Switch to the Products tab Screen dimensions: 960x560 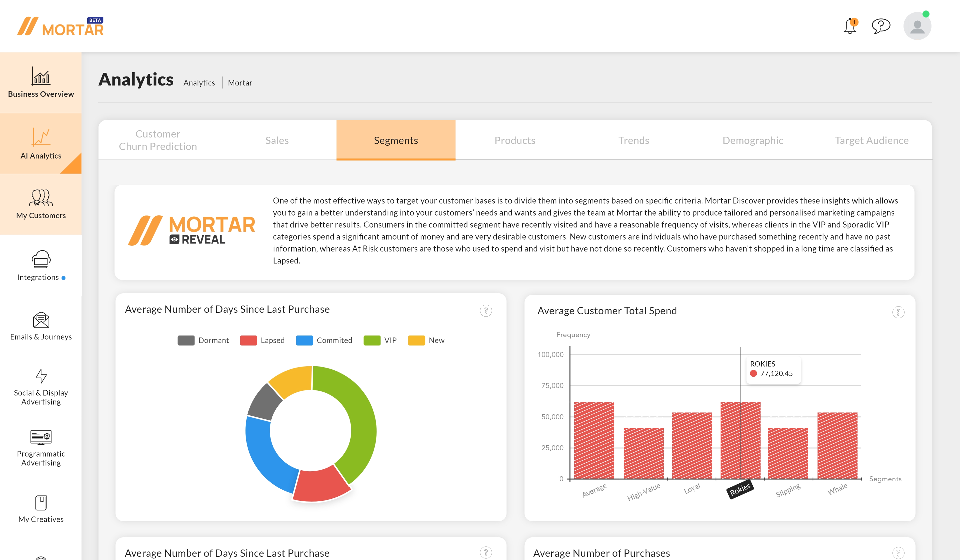(515, 140)
